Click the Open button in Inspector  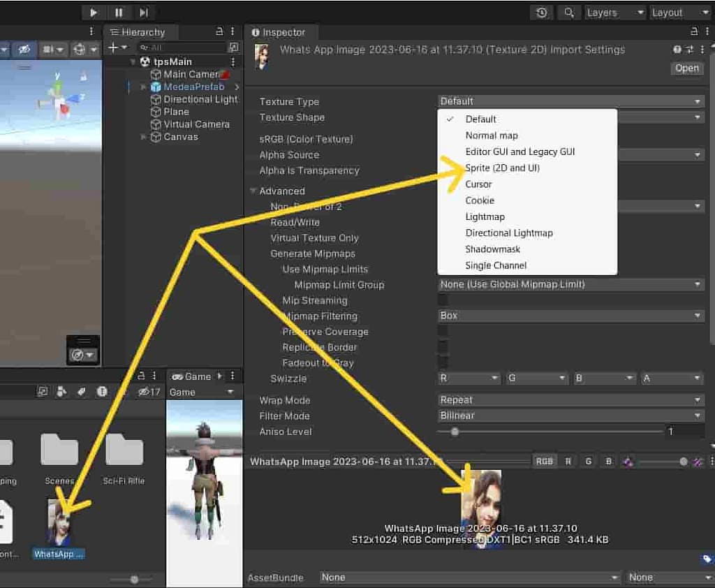click(686, 68)
